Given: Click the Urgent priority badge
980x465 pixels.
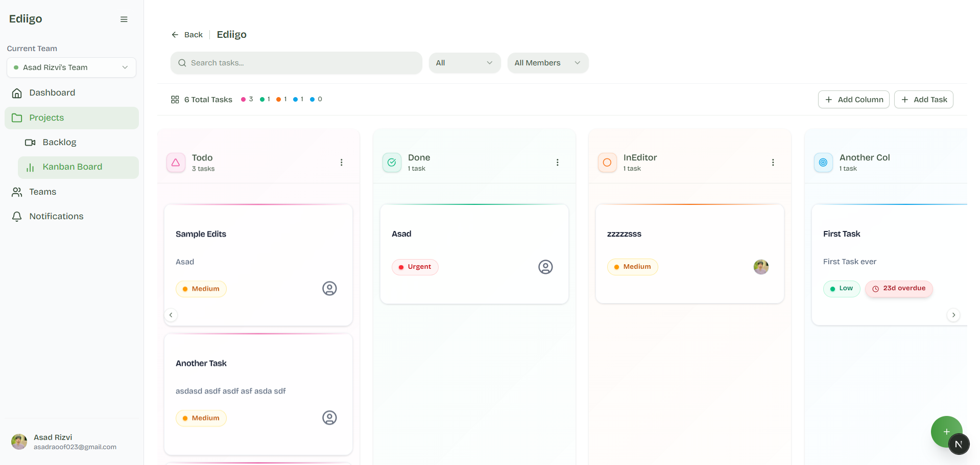Looking at the screenshot, I should coord(415,267).
